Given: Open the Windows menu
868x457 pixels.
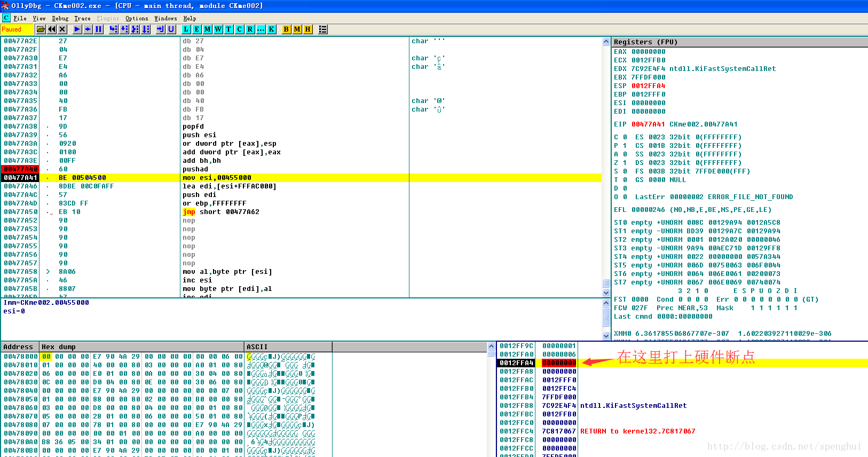Looking at the screenshot, I should (166, 18).
